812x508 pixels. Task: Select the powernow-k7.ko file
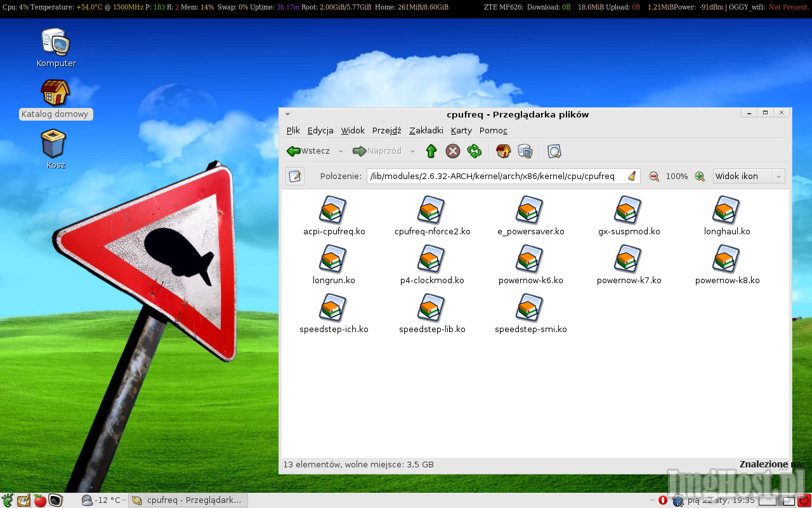tap(629, 265)
